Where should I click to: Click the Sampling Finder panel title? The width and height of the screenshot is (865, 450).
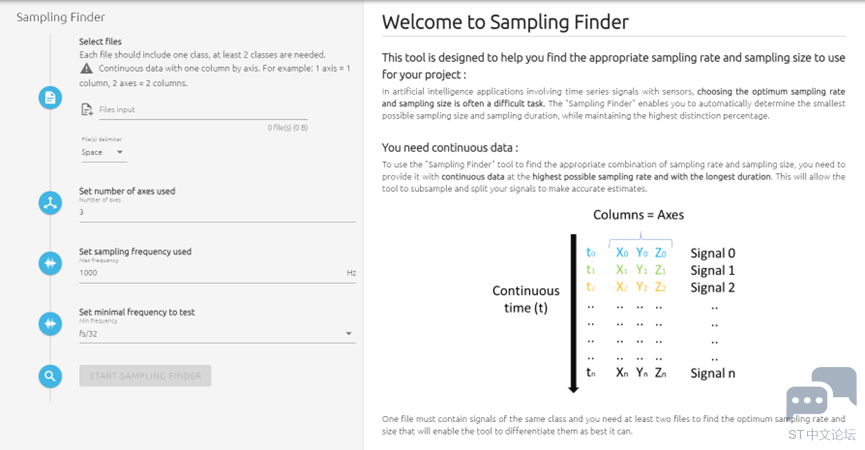61,17
